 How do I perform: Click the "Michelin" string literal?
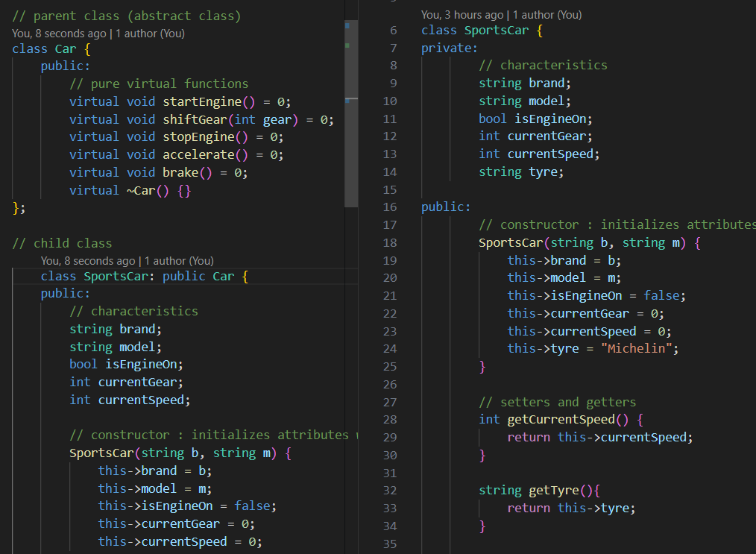click(x=636, y=349)
